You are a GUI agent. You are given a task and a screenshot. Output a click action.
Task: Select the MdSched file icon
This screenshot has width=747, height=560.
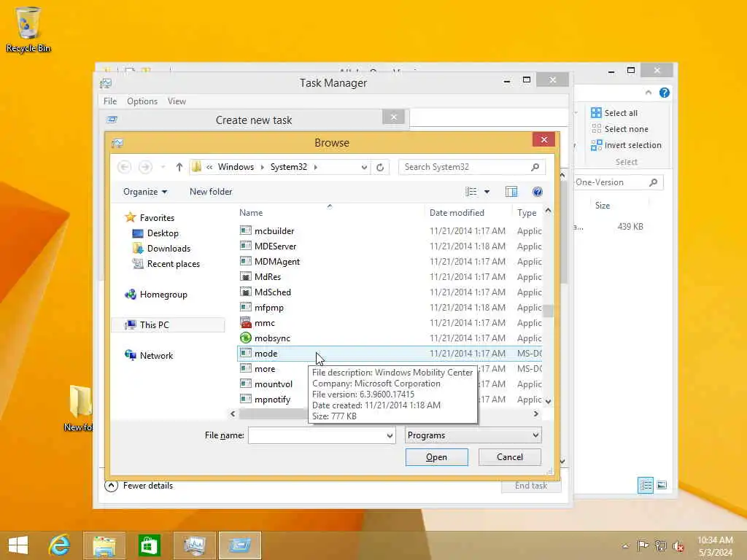pyautogui.click(x=245, y=292)
